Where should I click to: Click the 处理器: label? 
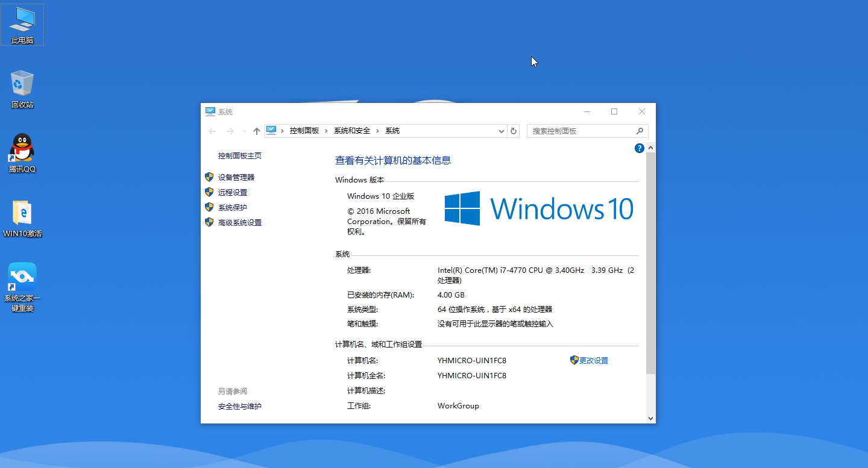[x=359, y=270]
